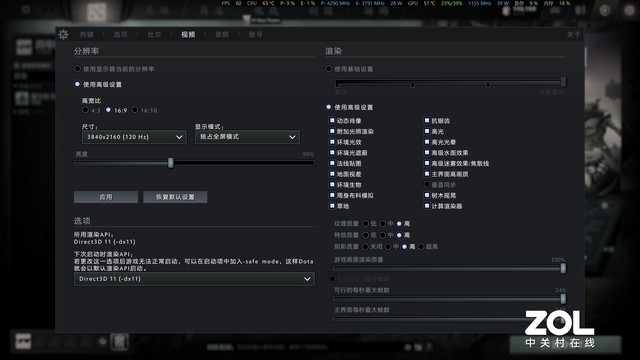Toggle the 环境光遮蔽 checkbox

tap(332, 152)
